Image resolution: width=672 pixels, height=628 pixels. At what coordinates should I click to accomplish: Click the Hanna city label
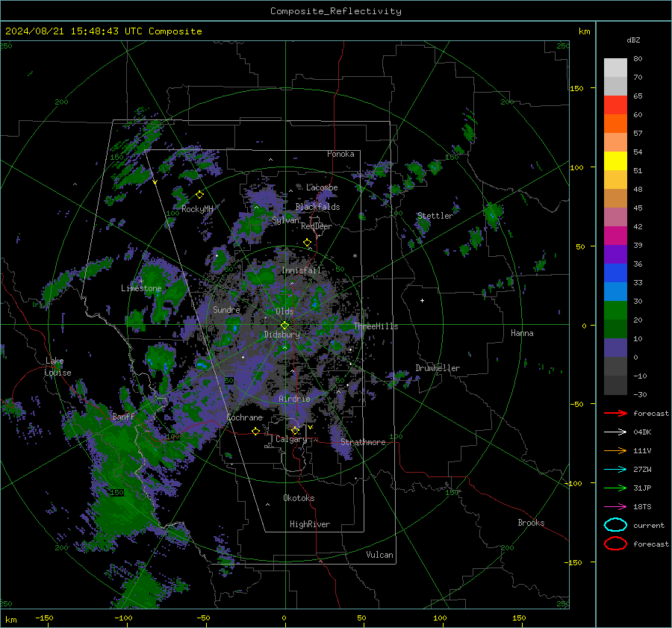tap(522, 333)
